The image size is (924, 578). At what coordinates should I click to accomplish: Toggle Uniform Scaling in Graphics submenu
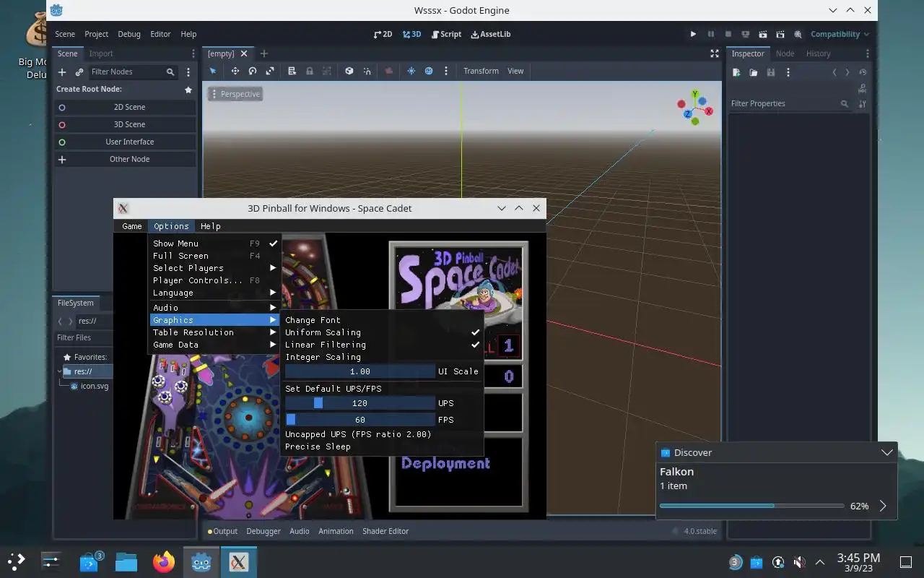(382, 332)
